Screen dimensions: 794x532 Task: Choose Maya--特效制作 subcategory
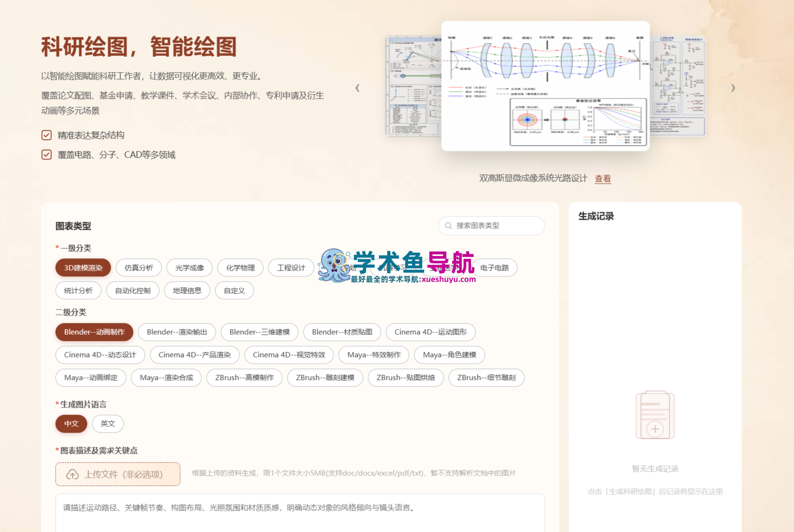click(x=374, y=355)
